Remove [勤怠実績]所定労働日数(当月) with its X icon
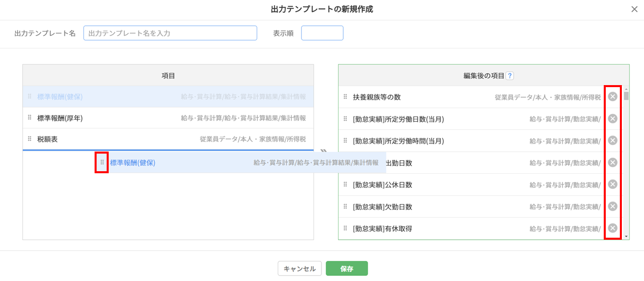 [612, 119]
